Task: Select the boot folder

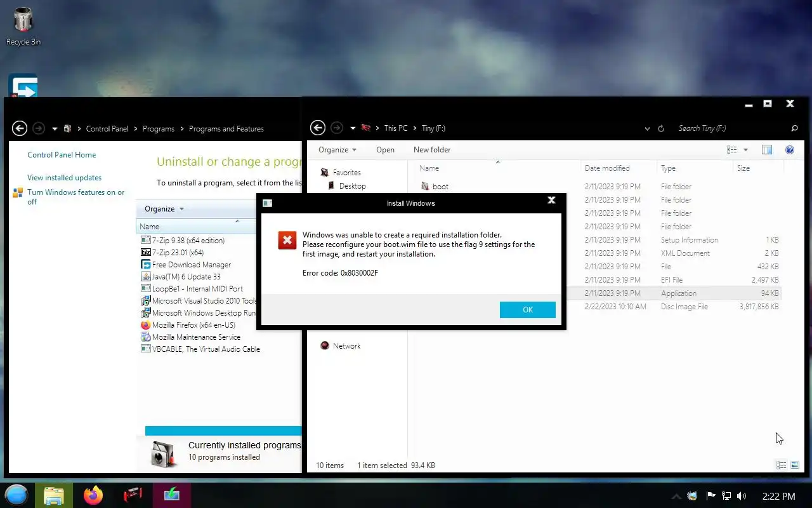Action: [x=440, y=187]
